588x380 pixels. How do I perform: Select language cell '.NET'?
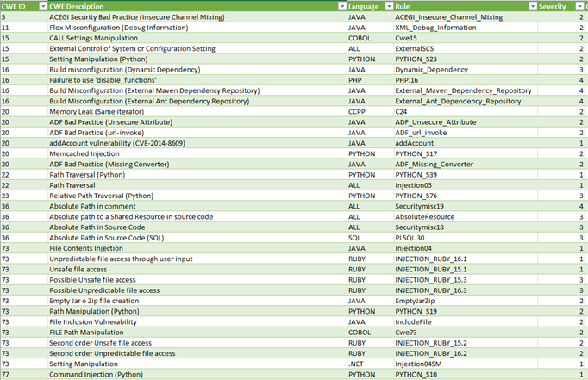[x=370, y=364]
